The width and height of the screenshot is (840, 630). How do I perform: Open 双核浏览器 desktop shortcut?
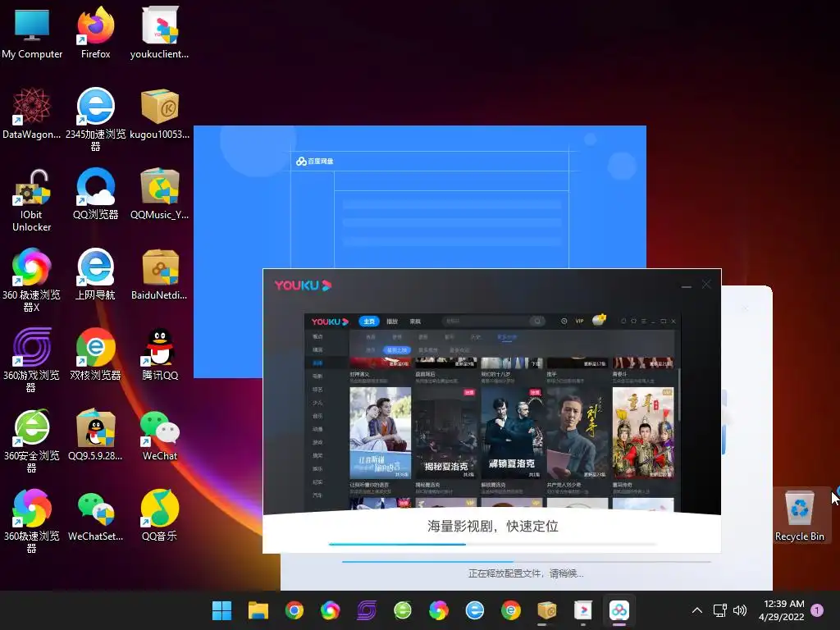(95, 354)
